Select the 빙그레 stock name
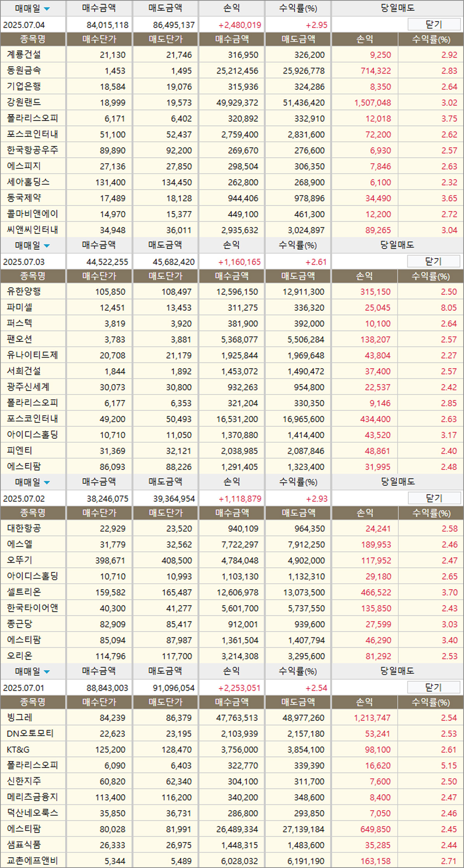 point(19,717)
